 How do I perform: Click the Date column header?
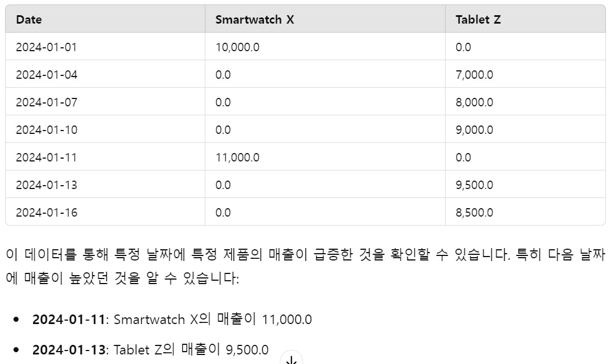[x=29, y=20]
